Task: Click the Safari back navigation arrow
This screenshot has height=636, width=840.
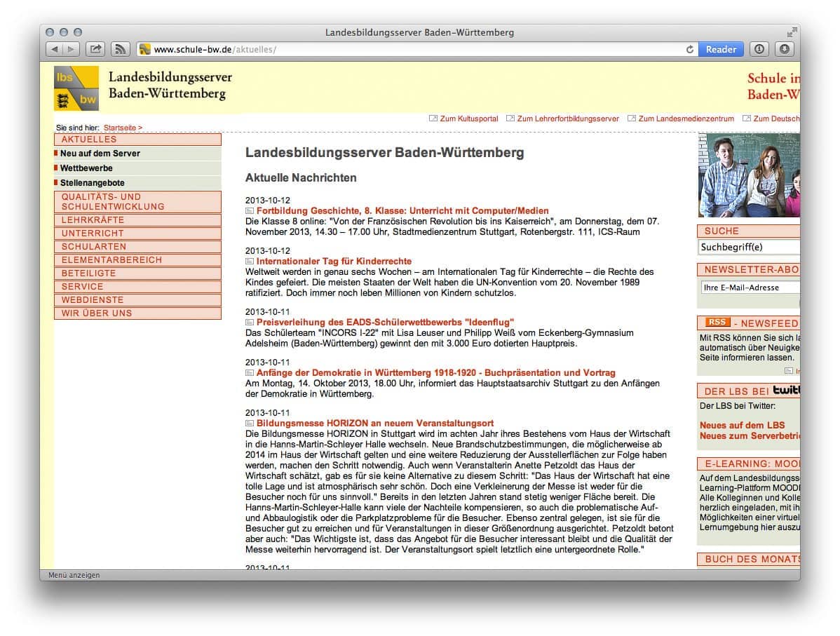Action: tap(55, 49)
